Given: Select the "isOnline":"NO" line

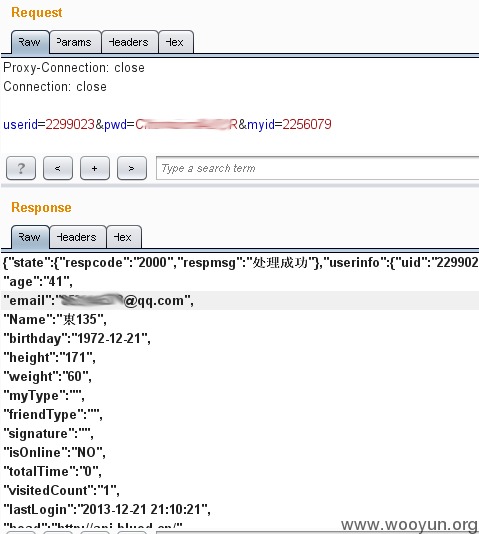Looking at the screenshot, I should 54,453.
